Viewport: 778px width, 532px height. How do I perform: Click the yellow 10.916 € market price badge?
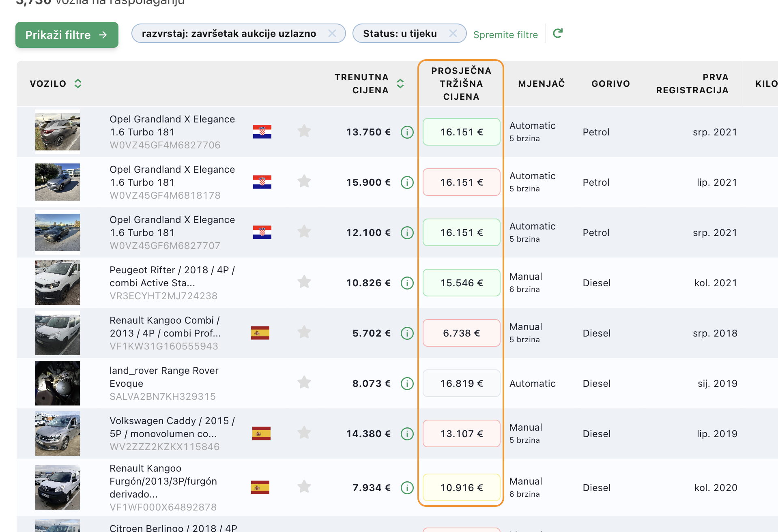[x=461, y=487]
